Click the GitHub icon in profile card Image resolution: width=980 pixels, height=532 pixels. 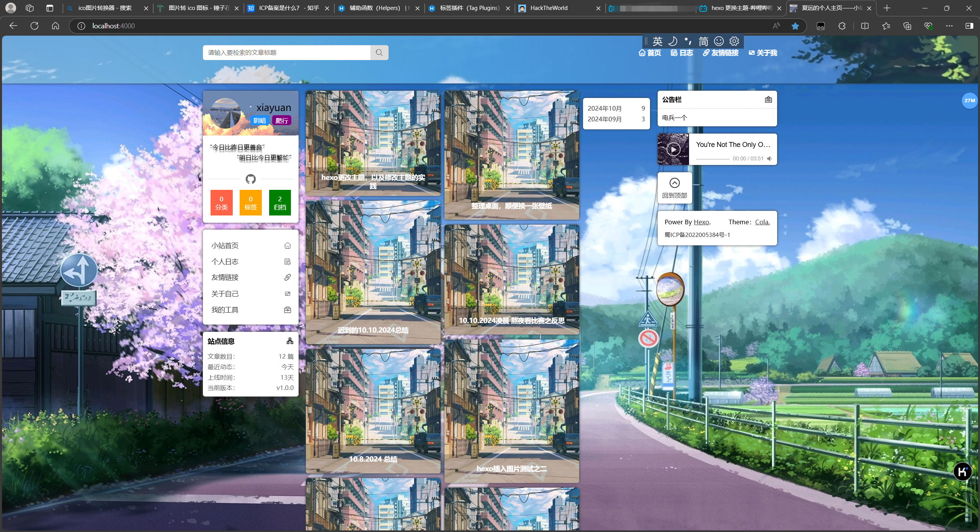coord(250,179)
